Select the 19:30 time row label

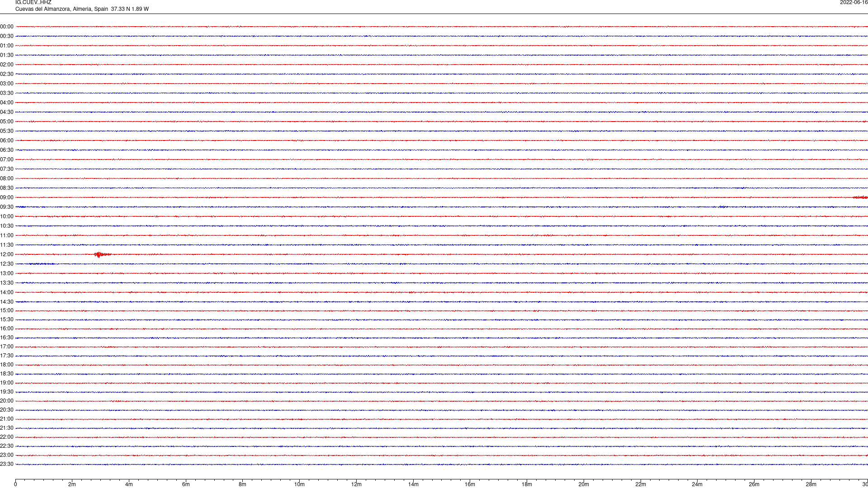click(x=7, y=392)
